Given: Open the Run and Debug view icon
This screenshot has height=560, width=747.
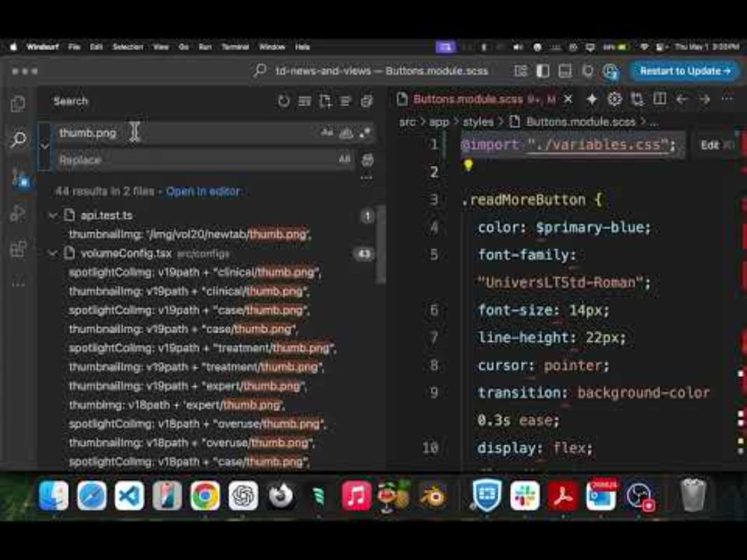Looking at the screenshot, I should (18, 213).
